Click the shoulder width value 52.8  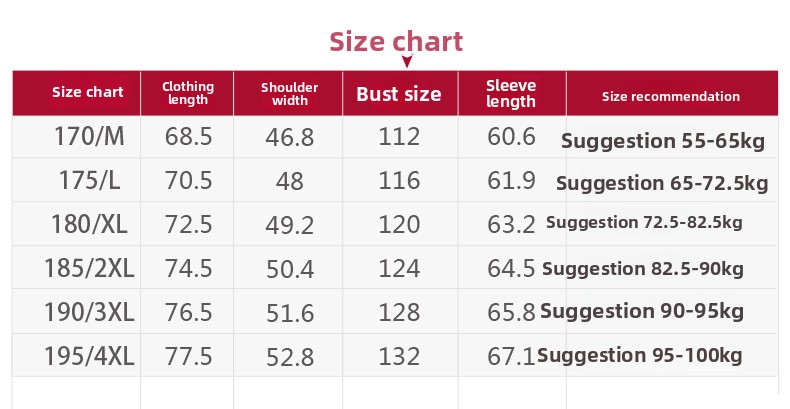290,357
